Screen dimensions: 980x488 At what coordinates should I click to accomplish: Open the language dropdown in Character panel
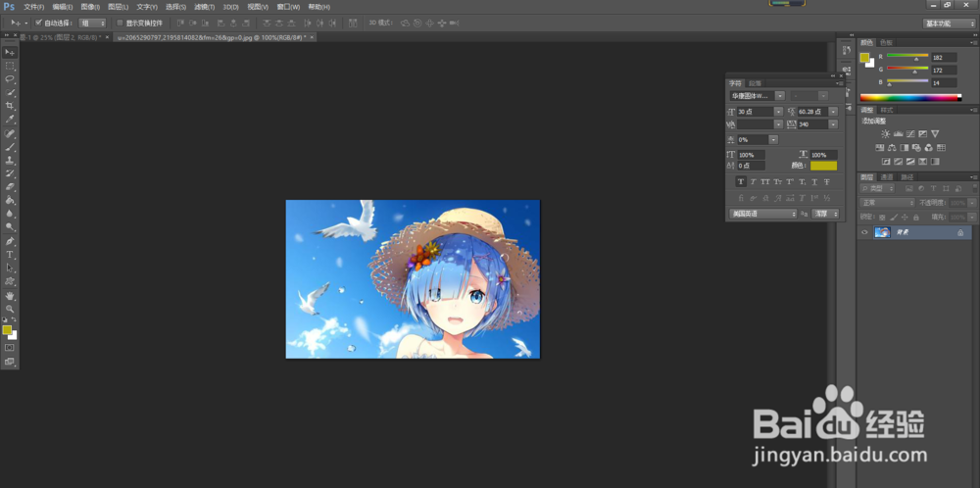763,214
